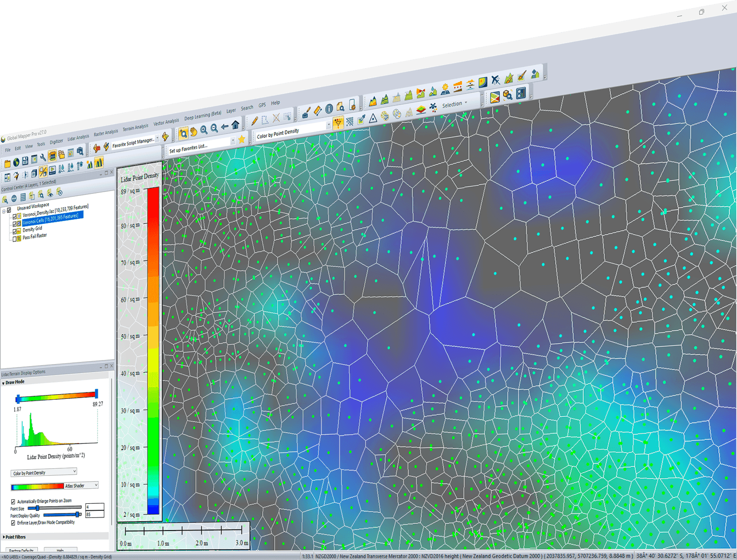Viewport: 737px width, 560px height.
Task: Select the Voronoi_Density.laz layer row
Action: pos(55,211)
